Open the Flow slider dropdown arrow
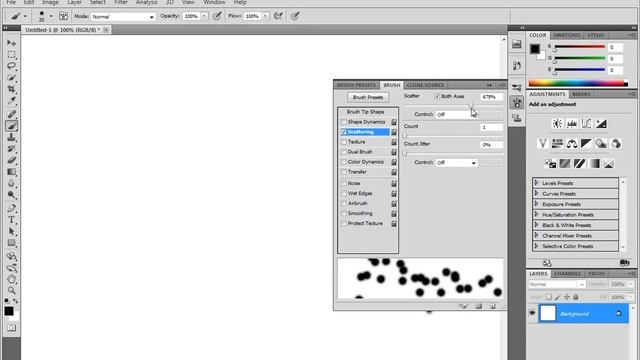The width and height of the screenshot is (640, 360). click(265, 16)
